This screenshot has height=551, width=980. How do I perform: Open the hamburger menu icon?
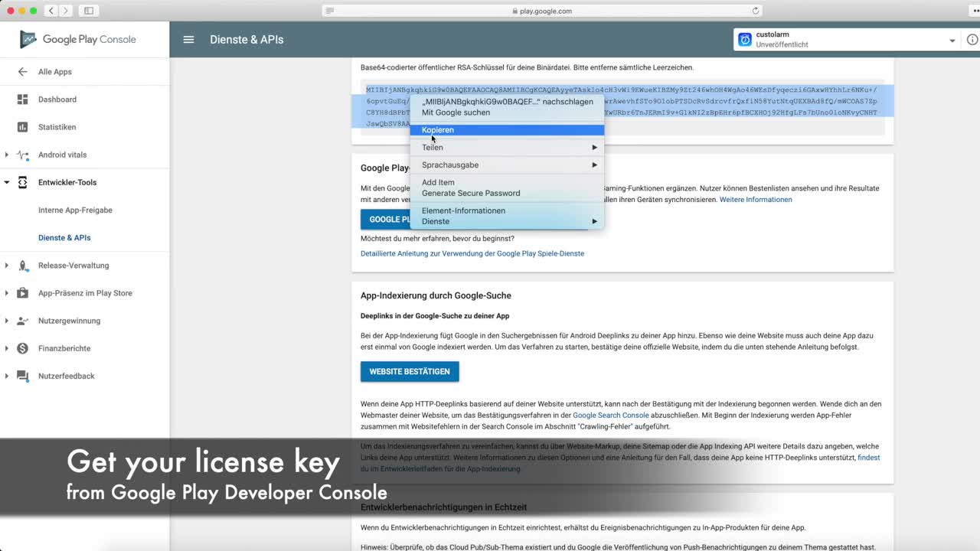[x=188, y=40]
